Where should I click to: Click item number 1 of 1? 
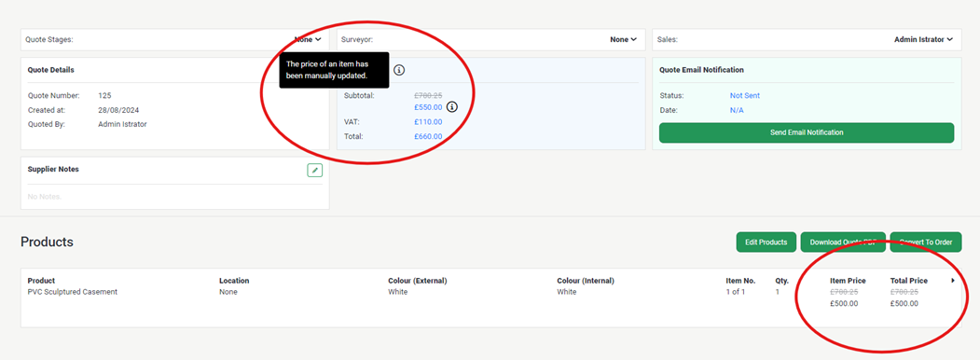coord(736,292)
